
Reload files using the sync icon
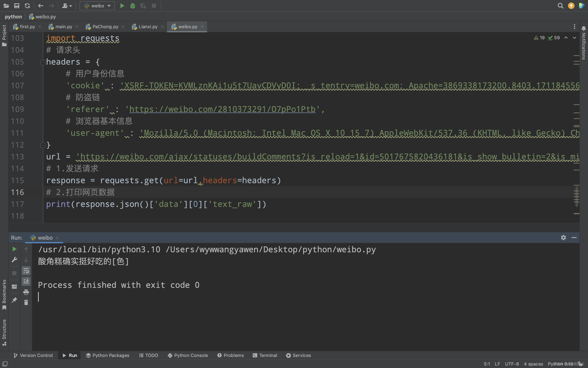coord(27,6)
